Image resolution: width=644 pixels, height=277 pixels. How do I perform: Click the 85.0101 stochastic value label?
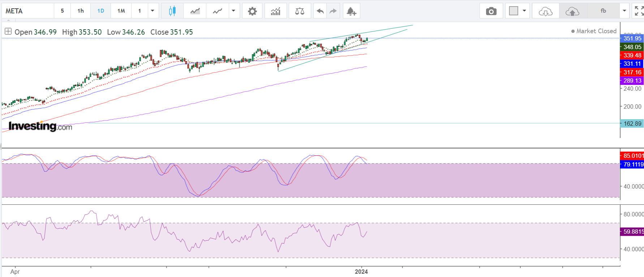(632, 156)
